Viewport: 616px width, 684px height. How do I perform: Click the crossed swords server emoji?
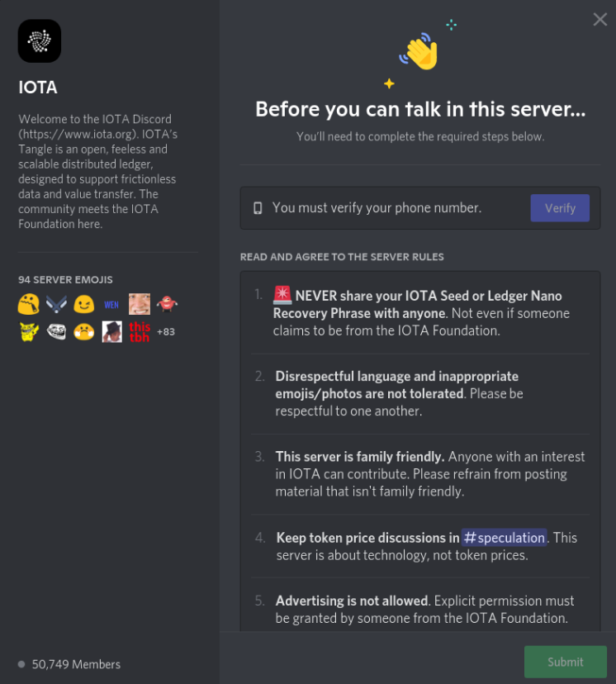click(56, 304)
